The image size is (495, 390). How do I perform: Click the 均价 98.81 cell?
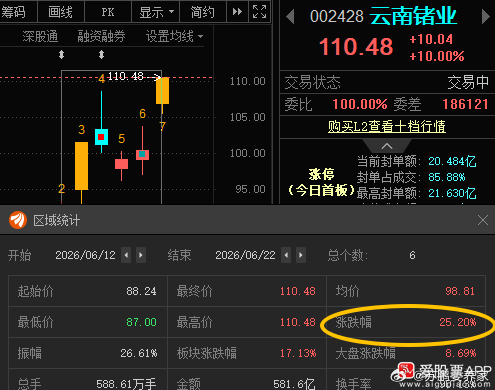tap(406, 291)
